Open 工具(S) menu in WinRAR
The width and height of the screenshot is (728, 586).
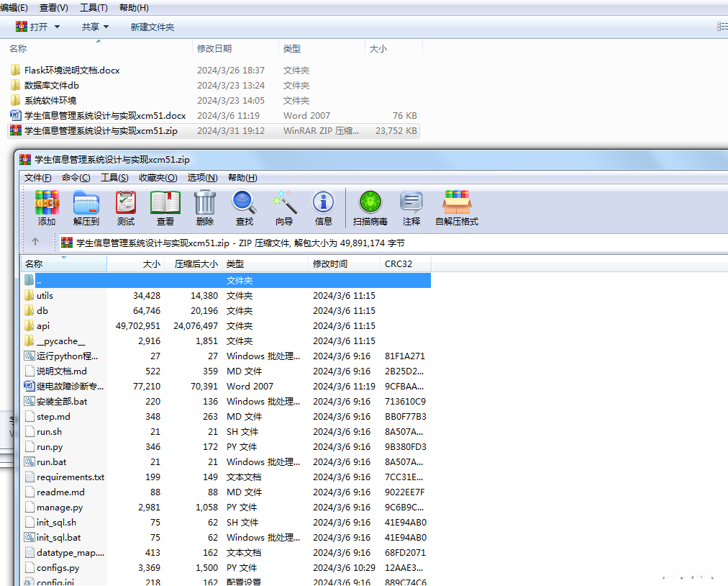click(114, 178)
